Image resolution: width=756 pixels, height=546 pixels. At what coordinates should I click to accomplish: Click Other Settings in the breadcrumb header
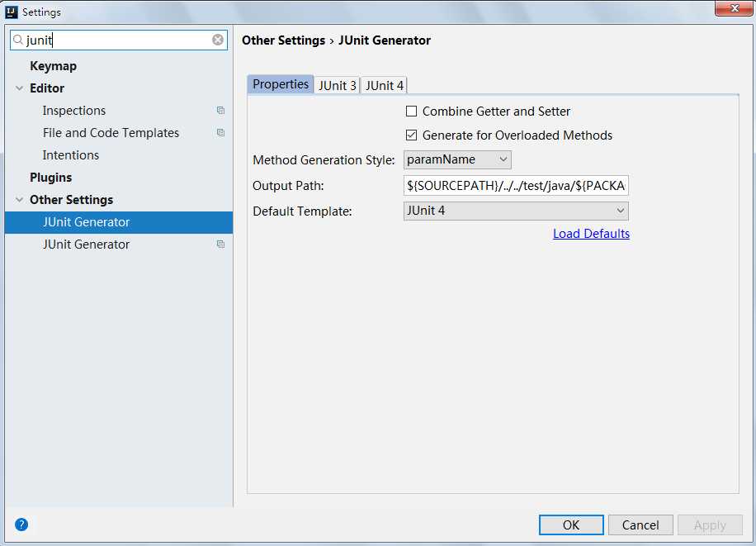point(284,40)
